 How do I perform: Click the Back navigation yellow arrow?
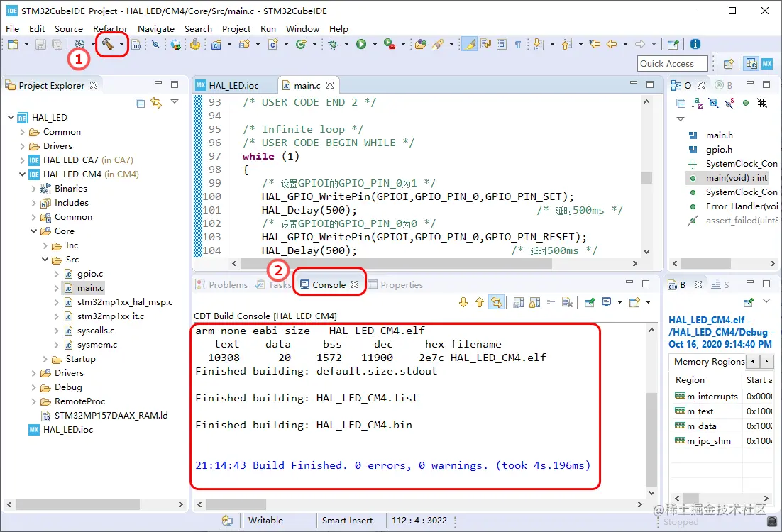click(x=612, y=45)
